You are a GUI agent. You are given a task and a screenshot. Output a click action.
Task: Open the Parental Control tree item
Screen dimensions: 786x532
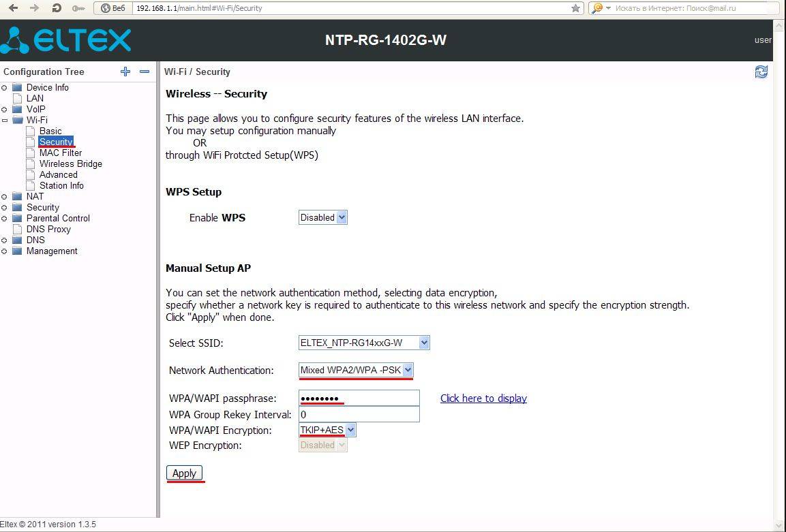[x=58, y=219]
